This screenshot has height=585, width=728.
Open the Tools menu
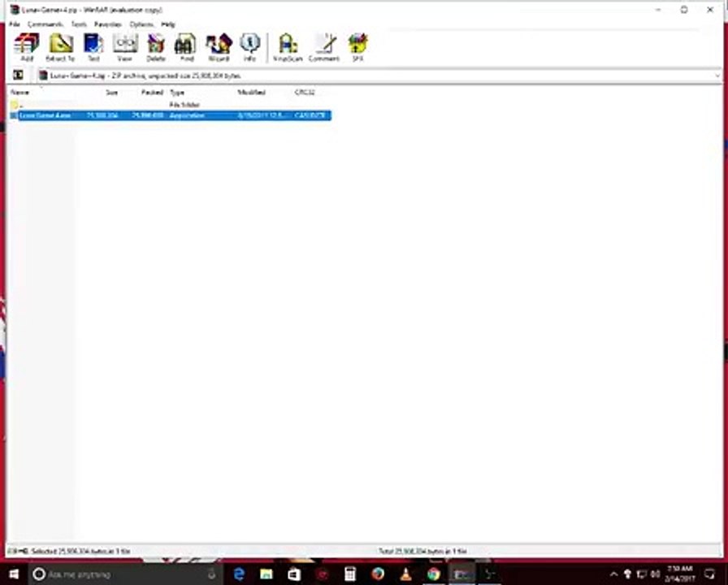[x=79, y=24]
